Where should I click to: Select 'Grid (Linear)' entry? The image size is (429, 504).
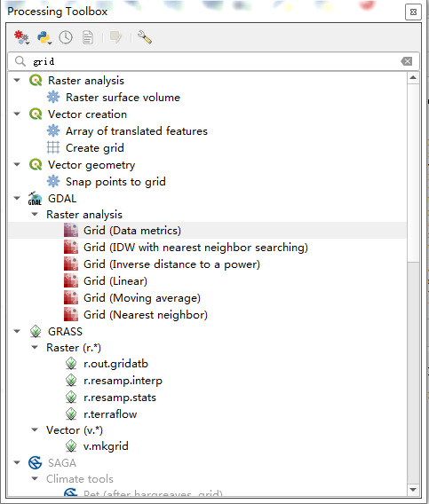click(x=115, y=281)
